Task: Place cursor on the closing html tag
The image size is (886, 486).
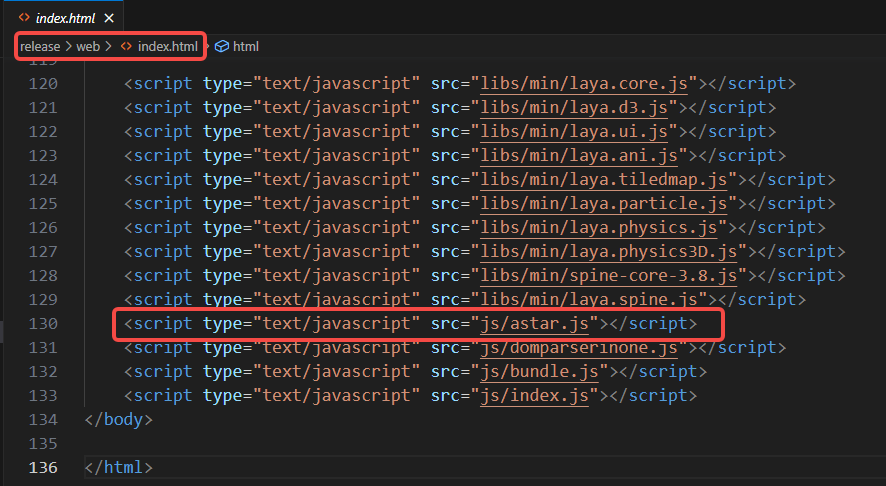Action: (x=120, y=467)
